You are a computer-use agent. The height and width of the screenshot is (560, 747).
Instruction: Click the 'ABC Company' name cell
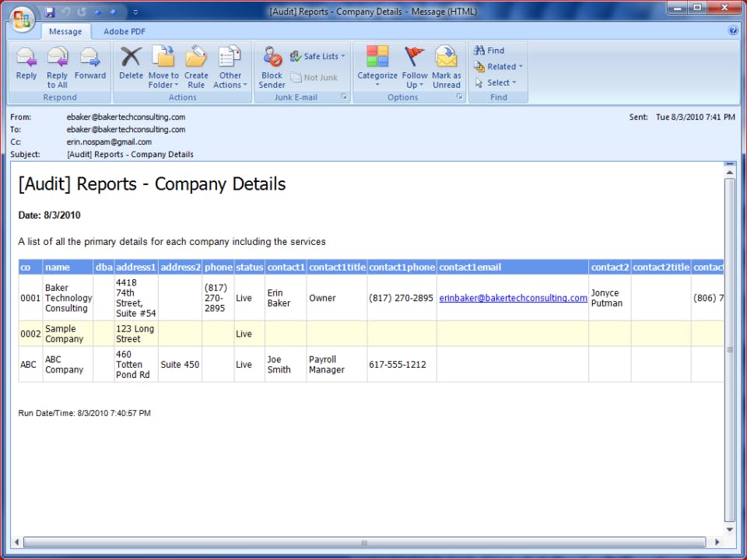pos(68,365)
